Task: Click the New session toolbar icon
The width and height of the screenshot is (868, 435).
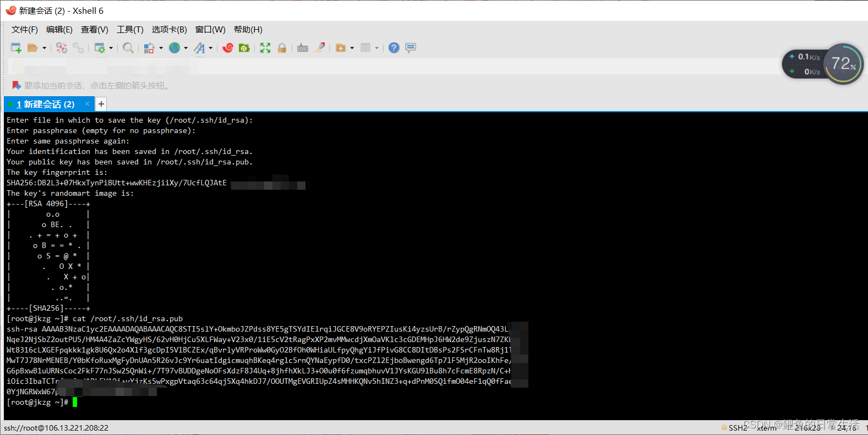Action: (x=17, y=48)
